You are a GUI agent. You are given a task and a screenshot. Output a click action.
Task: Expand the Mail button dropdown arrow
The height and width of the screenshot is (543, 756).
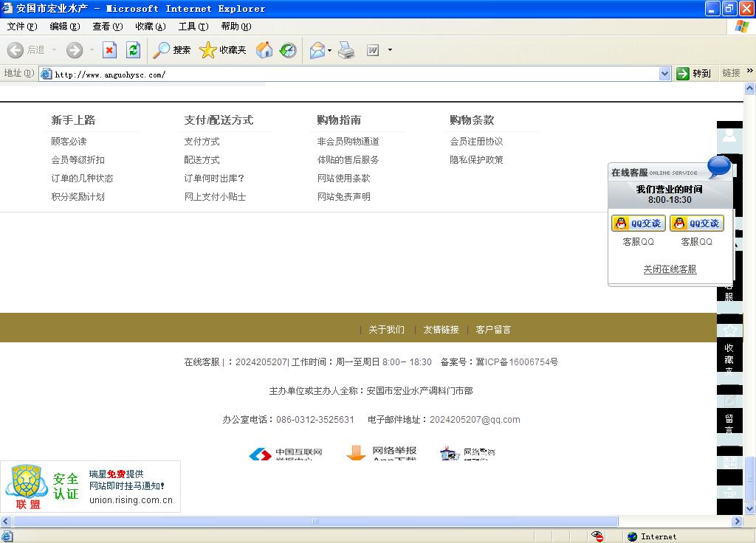click(x=330, y=50)
